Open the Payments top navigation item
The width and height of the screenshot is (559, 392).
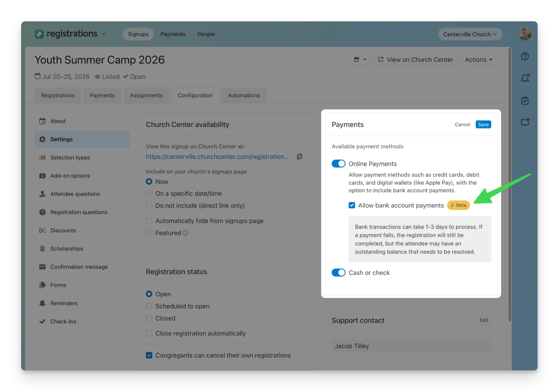click(x=173, y=34)
